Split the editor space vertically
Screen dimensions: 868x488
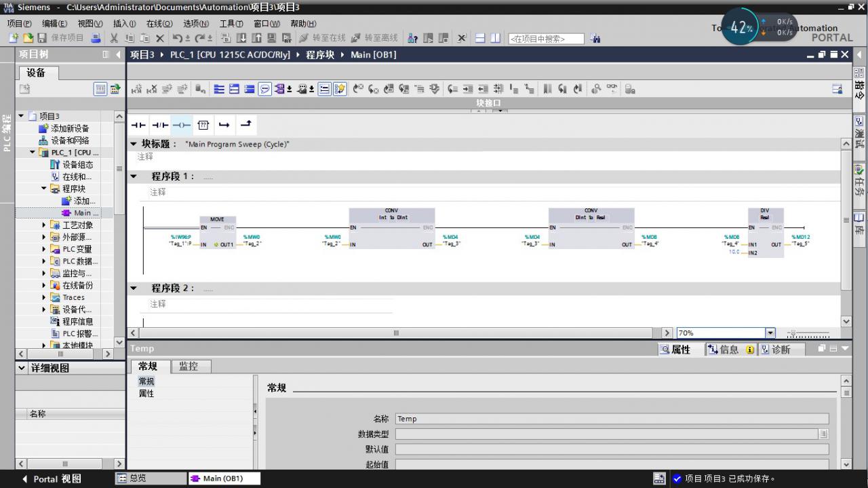[496, 39]
